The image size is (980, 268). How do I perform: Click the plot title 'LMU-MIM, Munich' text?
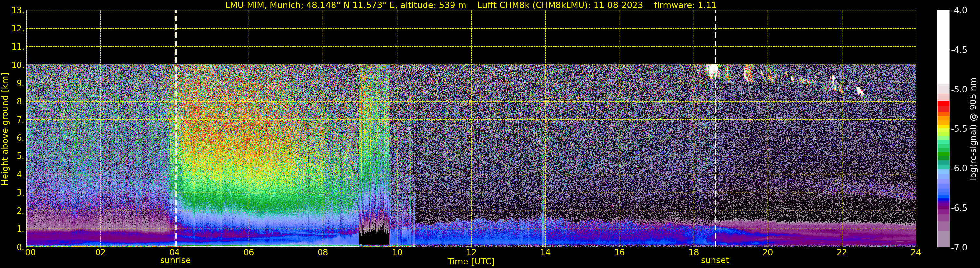point(263,5)
